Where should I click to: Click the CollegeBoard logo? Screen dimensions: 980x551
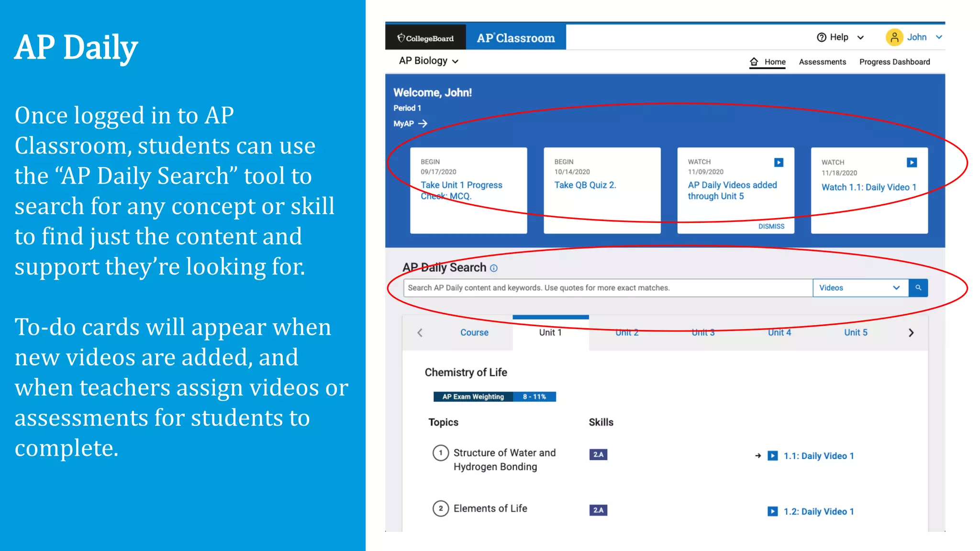click(425, 38)
